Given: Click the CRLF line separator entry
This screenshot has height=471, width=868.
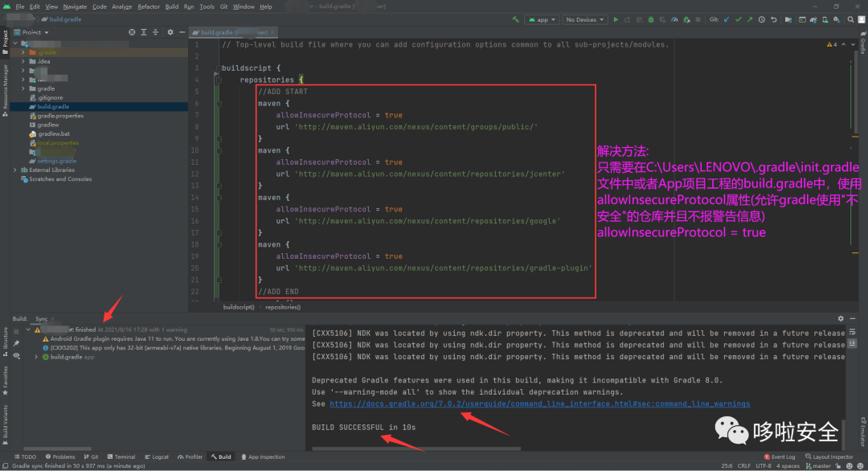Looking at the screenshot, I should click(744, 466).
